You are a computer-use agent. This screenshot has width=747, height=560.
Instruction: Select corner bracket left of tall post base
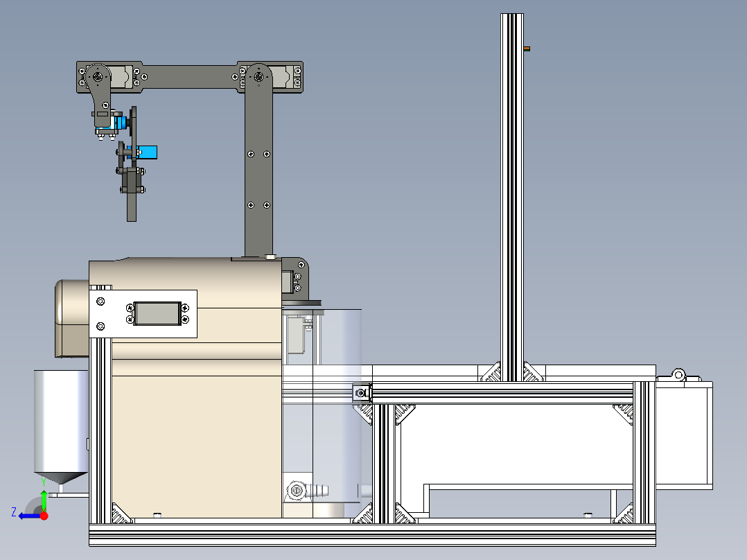tap(491, 372)
